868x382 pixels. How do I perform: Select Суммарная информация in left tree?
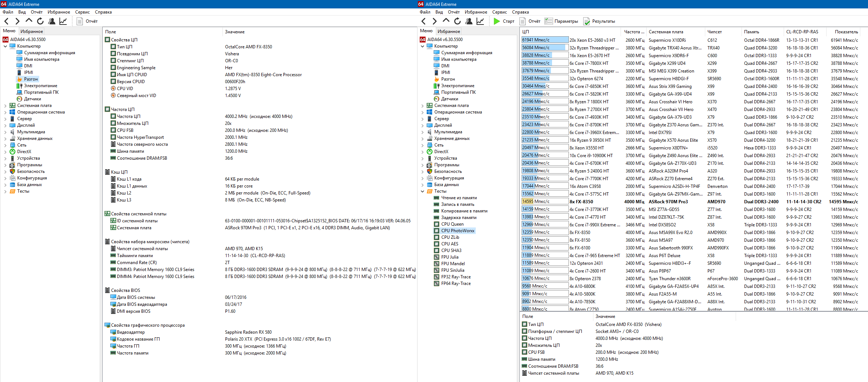pos(46,53)
